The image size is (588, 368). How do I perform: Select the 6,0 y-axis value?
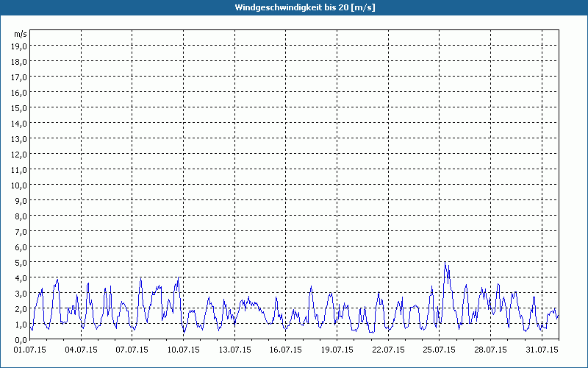pos(21,247)
